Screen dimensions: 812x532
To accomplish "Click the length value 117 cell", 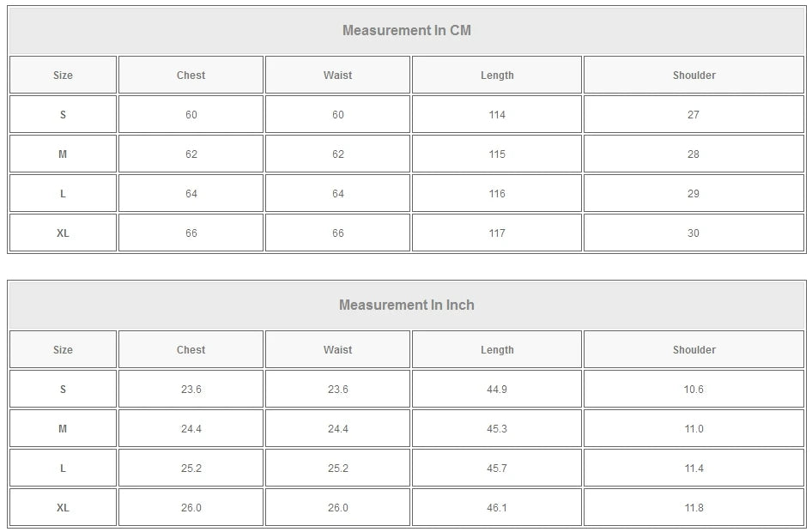I will pyautogui.click(x=497, y=233).
